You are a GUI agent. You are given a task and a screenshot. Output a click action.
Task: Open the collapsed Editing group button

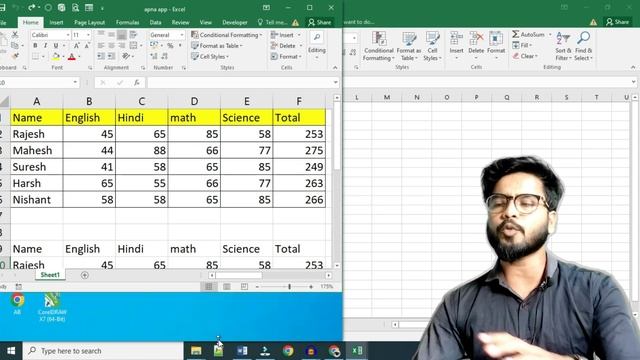pos(317,46)
